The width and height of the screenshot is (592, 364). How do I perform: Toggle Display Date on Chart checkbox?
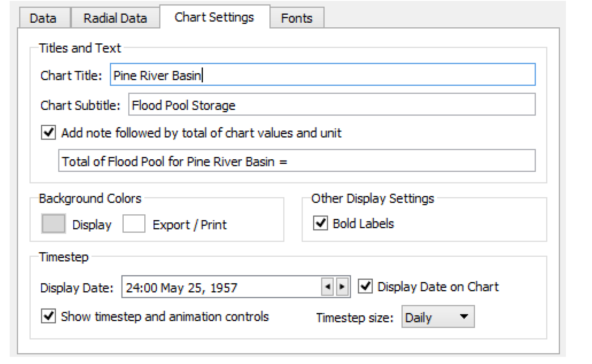click(365, 286)
